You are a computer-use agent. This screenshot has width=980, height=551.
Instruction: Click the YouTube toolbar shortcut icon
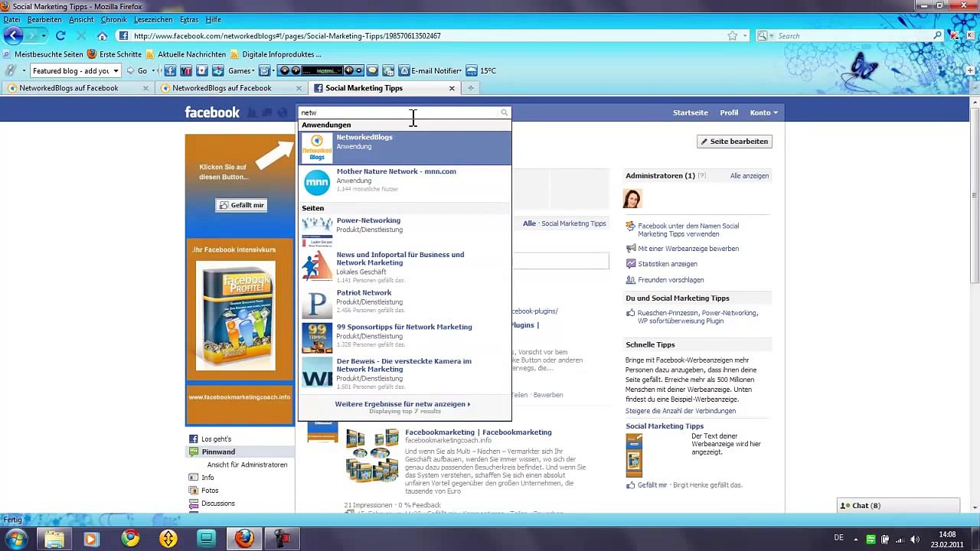pos(185,70)
